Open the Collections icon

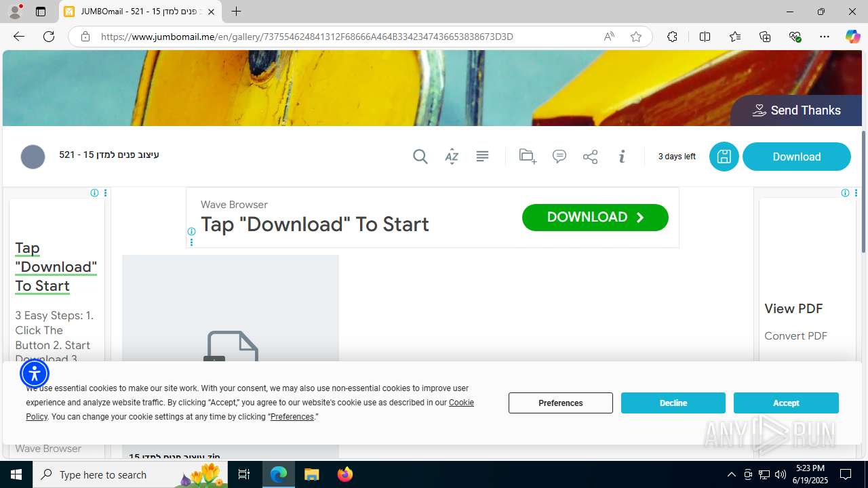pos(765,37)
